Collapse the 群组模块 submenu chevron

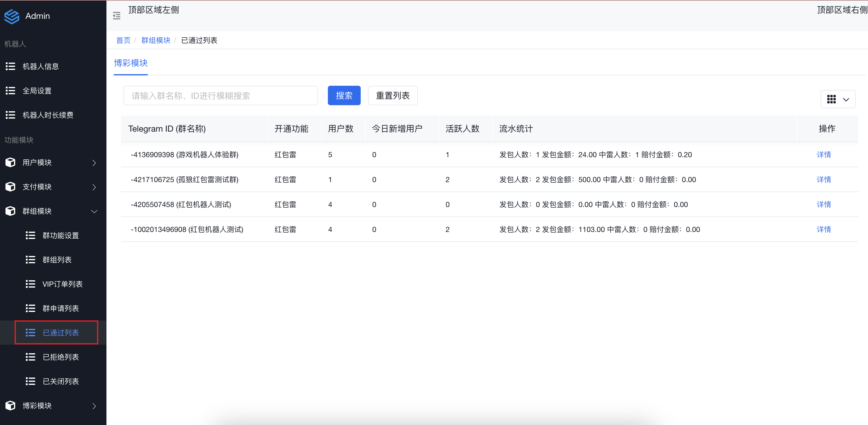pos(94,211)
